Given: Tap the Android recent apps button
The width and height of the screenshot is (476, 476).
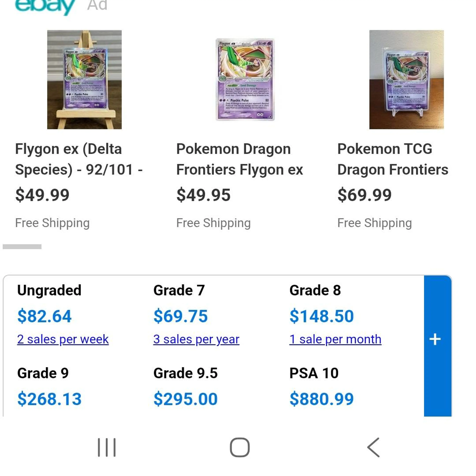Looking at the screenshot, I should 106,447.
